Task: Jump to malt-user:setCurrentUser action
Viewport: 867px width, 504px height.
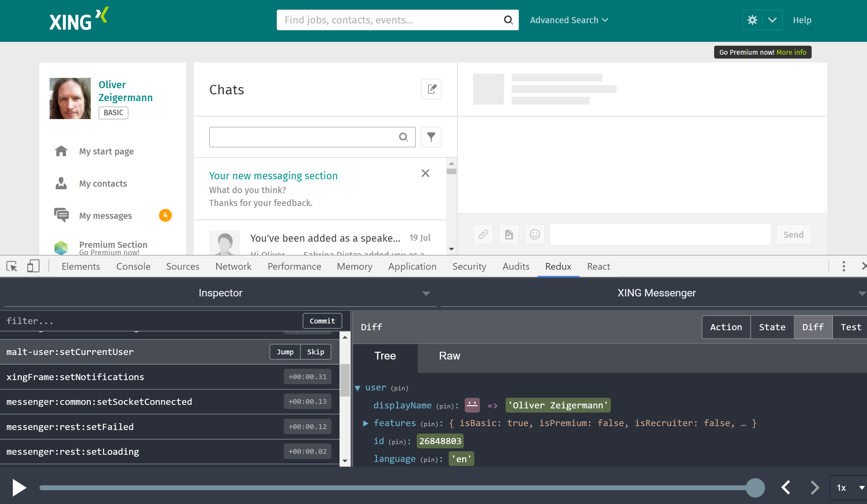Action: (285, 351)
